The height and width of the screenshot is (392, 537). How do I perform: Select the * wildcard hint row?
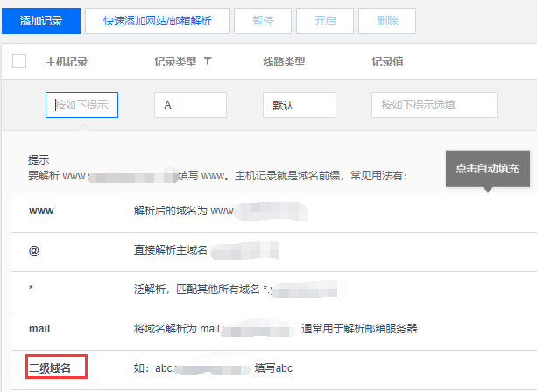click(x=274, y=291)
